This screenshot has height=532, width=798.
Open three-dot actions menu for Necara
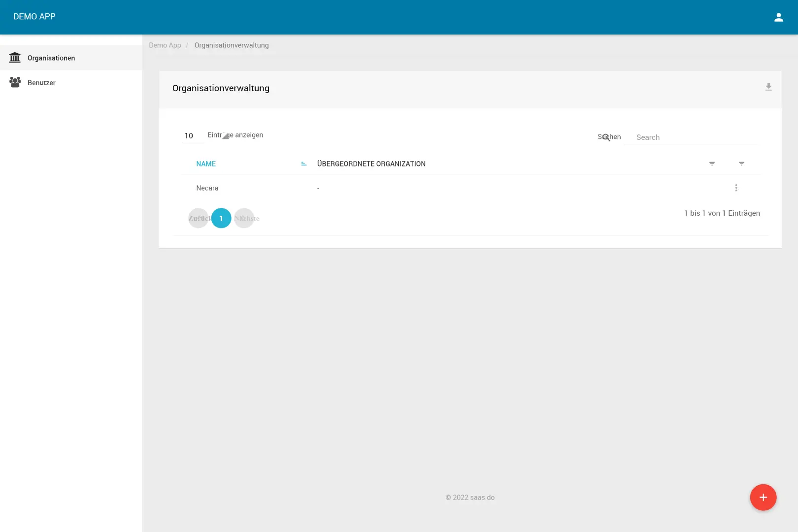point(736,188)
